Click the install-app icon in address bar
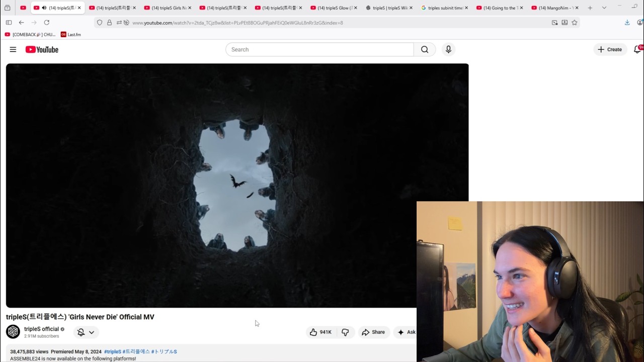Image resolution: width=644 pixels, height=362 pixels. [565, 23]
